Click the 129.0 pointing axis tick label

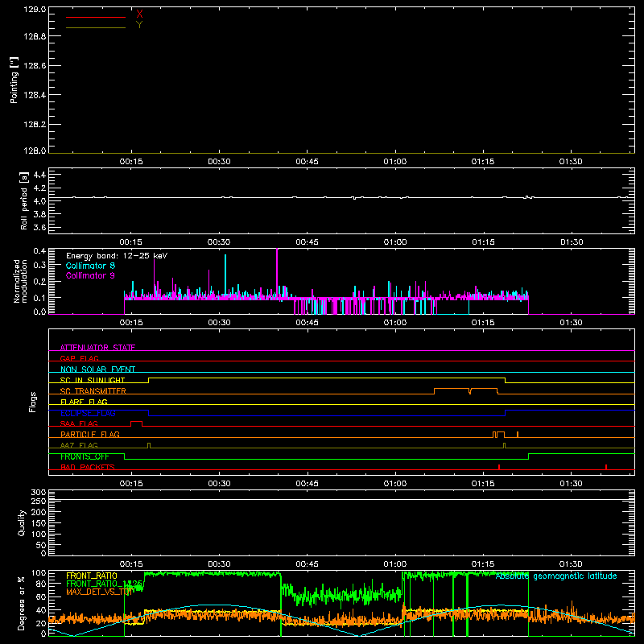click(35, 10)
